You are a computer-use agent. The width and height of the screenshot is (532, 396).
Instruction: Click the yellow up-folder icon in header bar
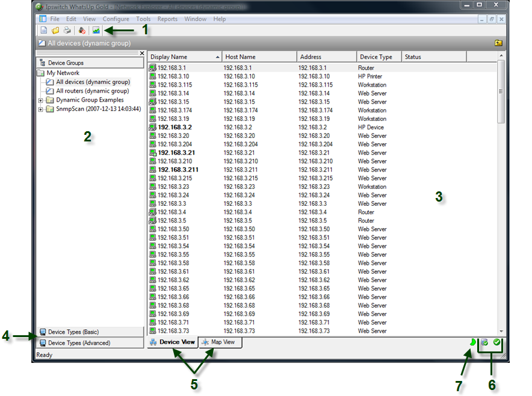498,43
